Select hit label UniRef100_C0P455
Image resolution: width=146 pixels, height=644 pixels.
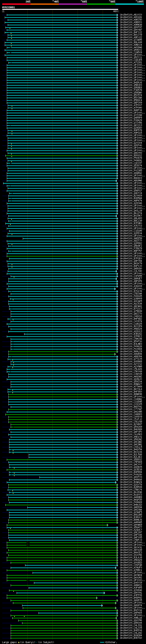tap(131, 276)
